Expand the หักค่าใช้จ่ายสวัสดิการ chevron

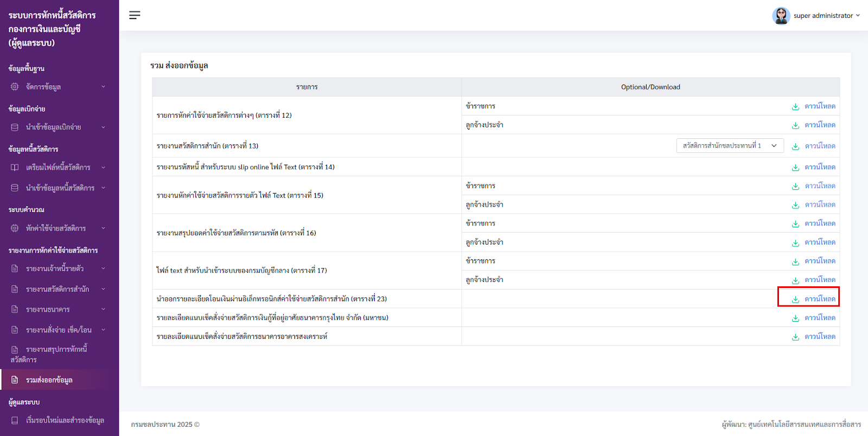click(x=103, y=228)
